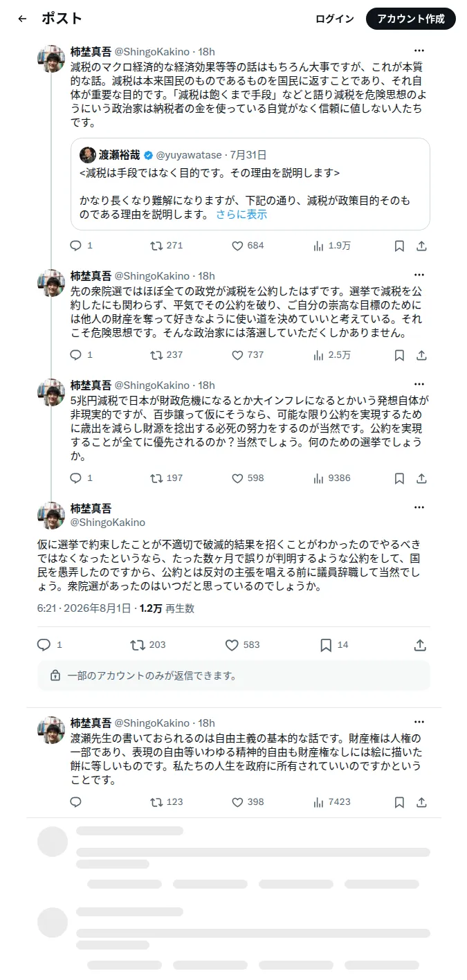Bookmark the last reply with 7423 views
Screen dimensions: 467x980
coord(399,802)
